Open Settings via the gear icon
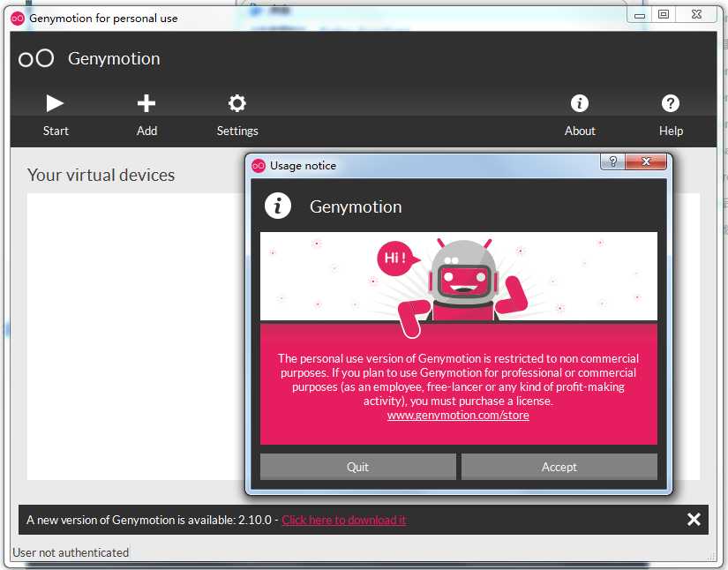Screen dimensions: 728x570 [237, 103]
